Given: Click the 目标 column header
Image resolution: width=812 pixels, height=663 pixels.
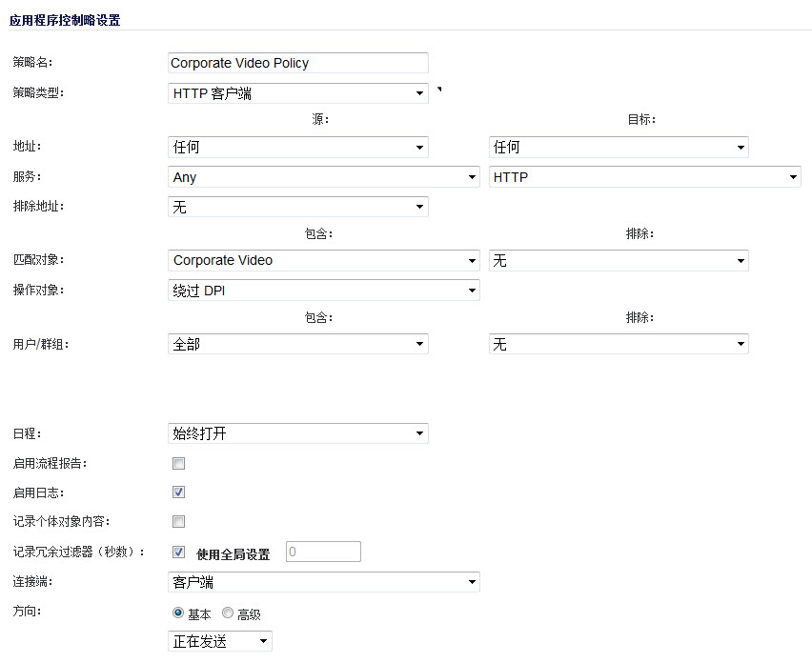Looking at the screenshot, I should click(641, 120).
